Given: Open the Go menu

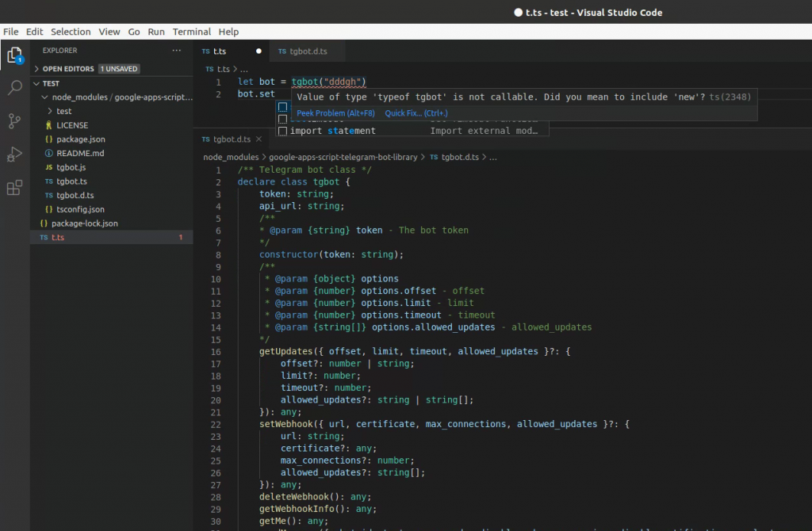Looking at the screenshot, I should pos(133,32).
